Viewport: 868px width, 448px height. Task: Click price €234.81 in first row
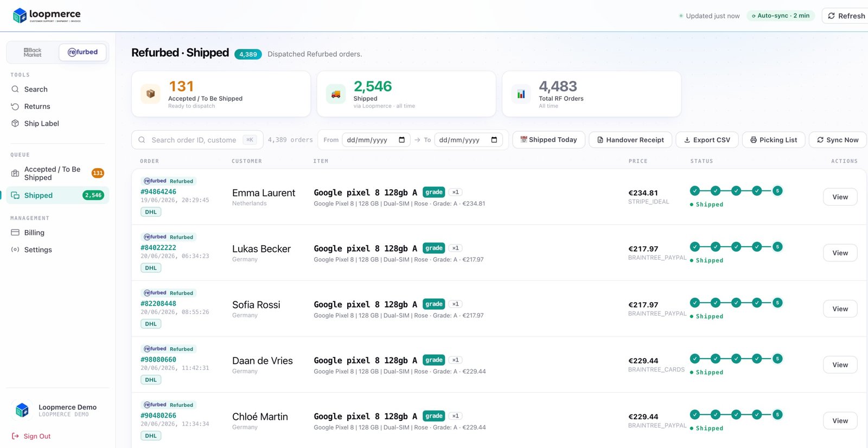tap(643, 193)
